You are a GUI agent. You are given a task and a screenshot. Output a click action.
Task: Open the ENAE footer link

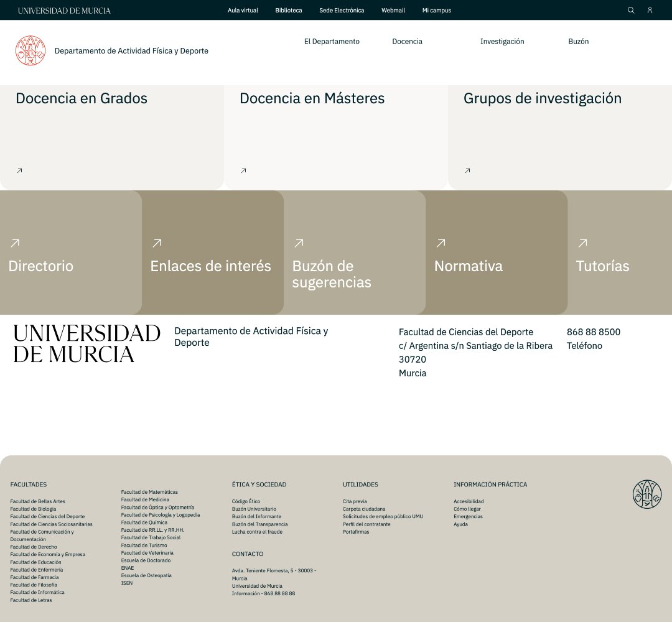tap(128, 568)
